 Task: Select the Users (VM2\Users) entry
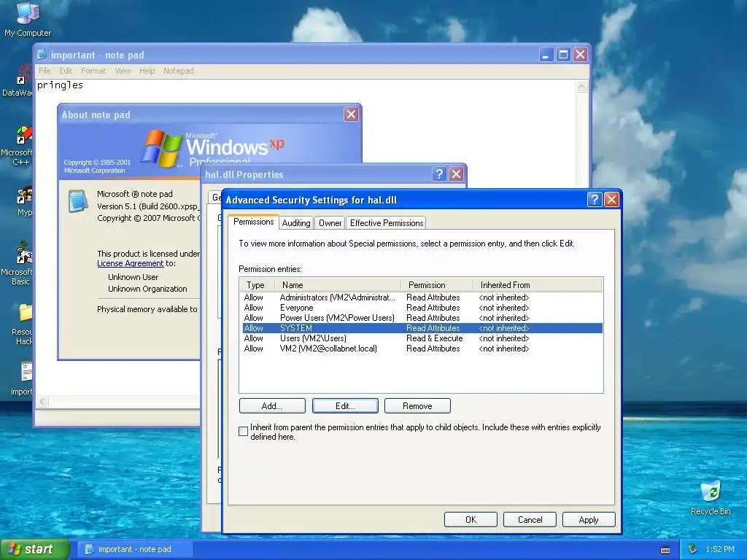pos(421,338)
